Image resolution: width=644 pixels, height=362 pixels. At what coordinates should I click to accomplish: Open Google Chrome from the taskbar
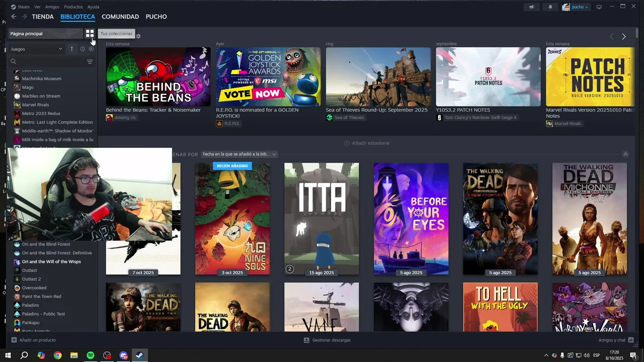pyautogui.click(x=57, y=355)
